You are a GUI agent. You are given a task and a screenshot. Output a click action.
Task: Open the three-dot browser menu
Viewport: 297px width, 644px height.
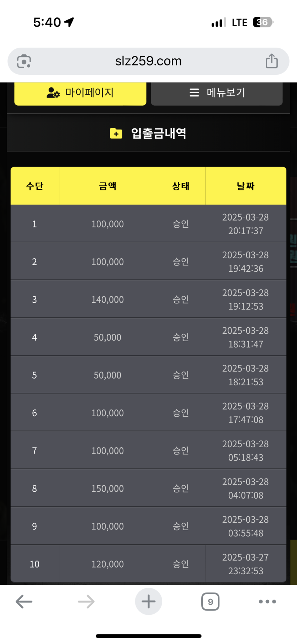[x=267, y=602]
